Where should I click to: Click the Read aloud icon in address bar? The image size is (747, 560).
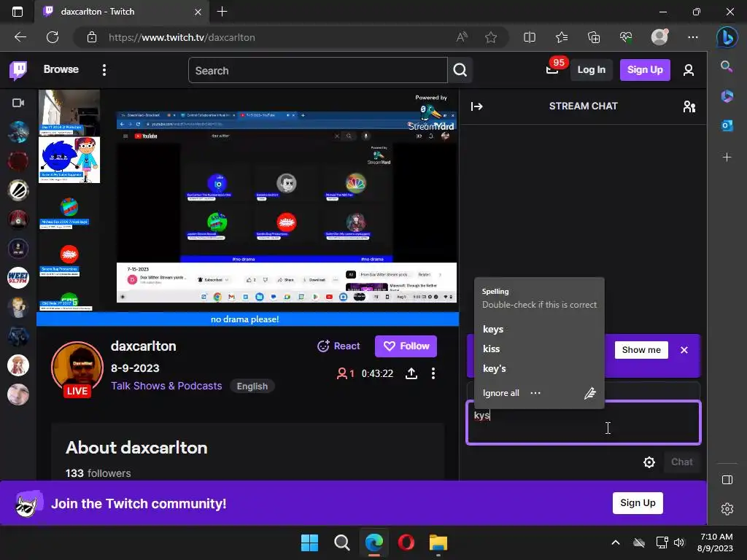[x=462, y=37]
